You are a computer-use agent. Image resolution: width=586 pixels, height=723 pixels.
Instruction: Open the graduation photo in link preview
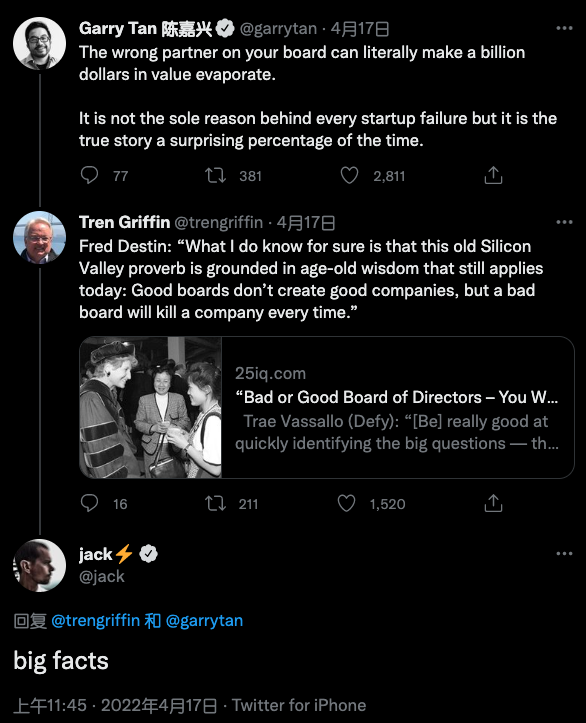(x=150, y=407)
